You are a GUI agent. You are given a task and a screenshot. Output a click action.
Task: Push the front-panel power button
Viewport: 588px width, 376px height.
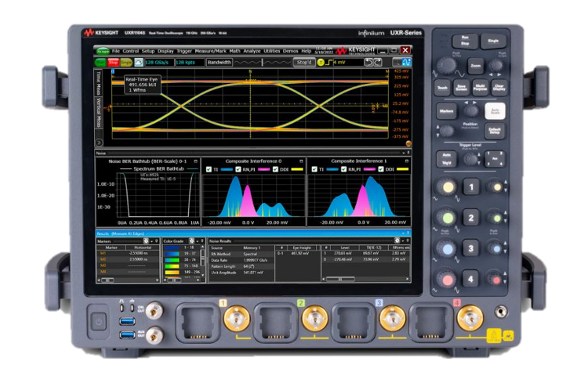coord(98,321)
